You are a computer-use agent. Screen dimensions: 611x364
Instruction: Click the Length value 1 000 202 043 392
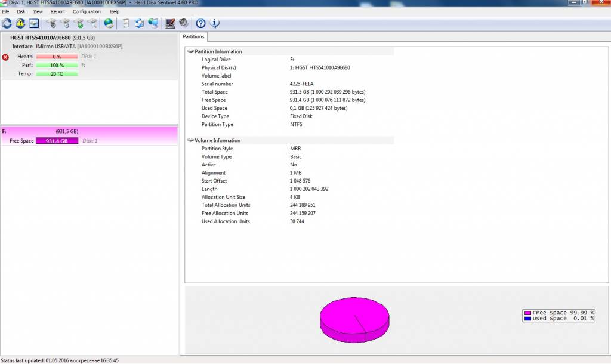309,189
